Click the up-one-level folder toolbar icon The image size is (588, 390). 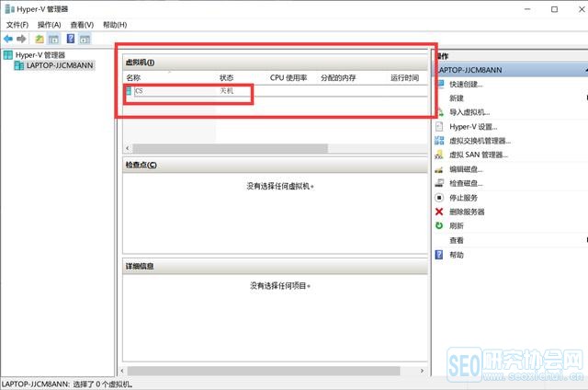pos(40,39)
